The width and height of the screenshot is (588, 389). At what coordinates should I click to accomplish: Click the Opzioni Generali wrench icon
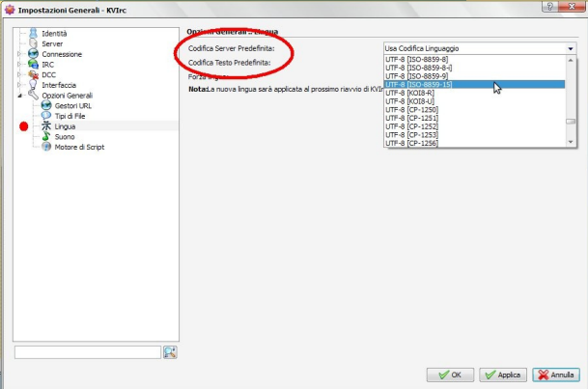pyautogui.click(x=34, y=96)
